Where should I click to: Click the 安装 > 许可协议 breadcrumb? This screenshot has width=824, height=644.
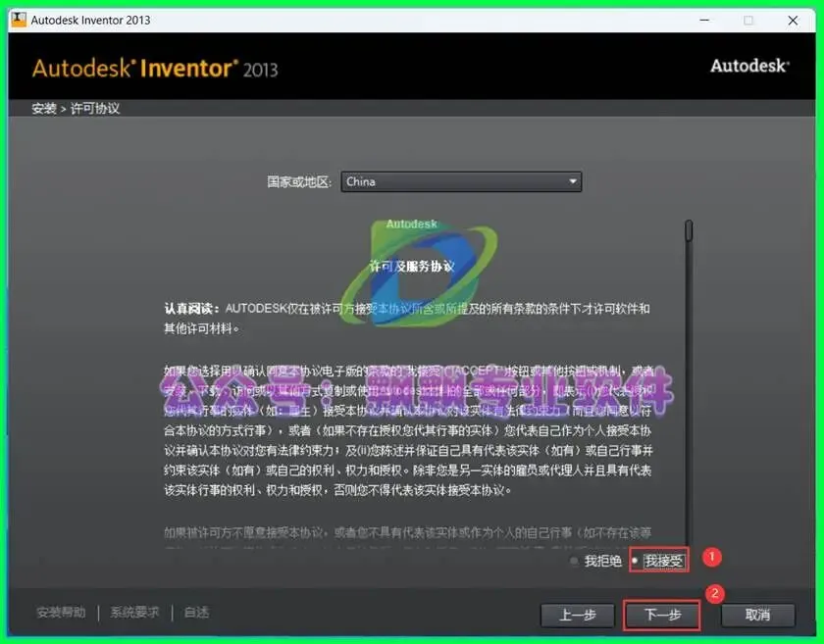pyautogui.click(x=76, y=108)
